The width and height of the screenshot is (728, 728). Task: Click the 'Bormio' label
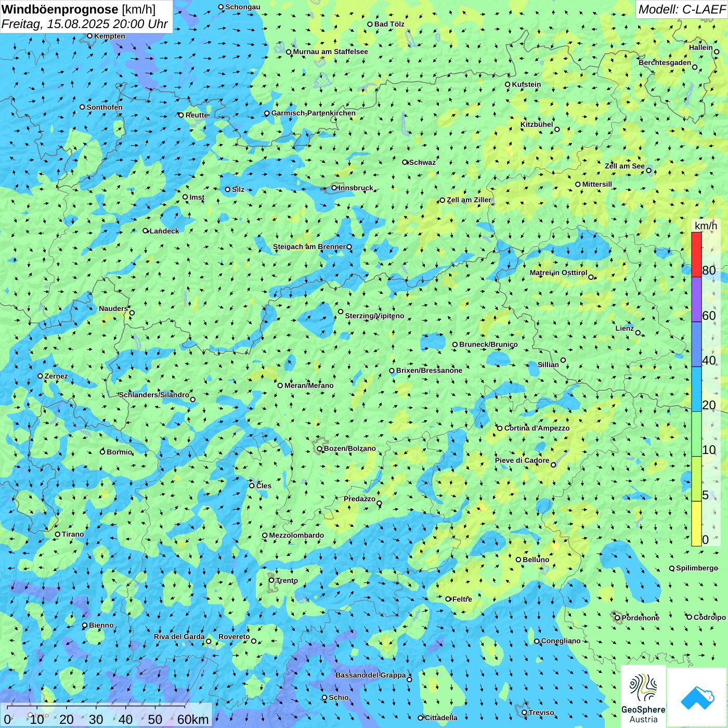119,452
